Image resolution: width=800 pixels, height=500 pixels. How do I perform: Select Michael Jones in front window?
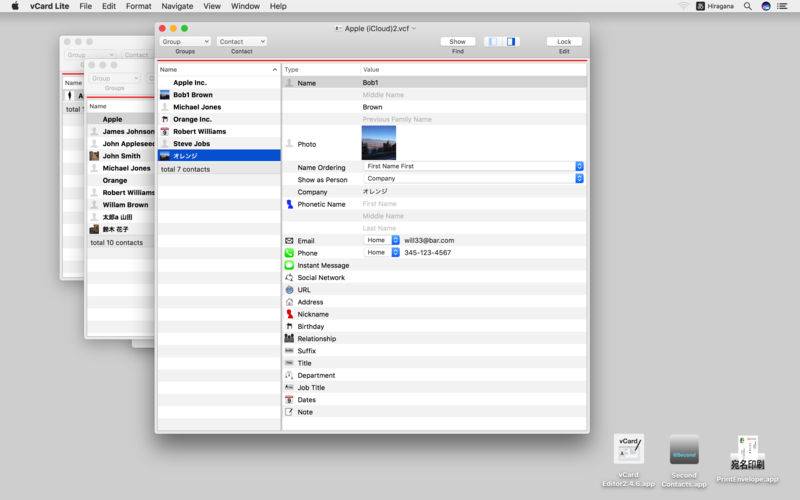pos(219,107)
